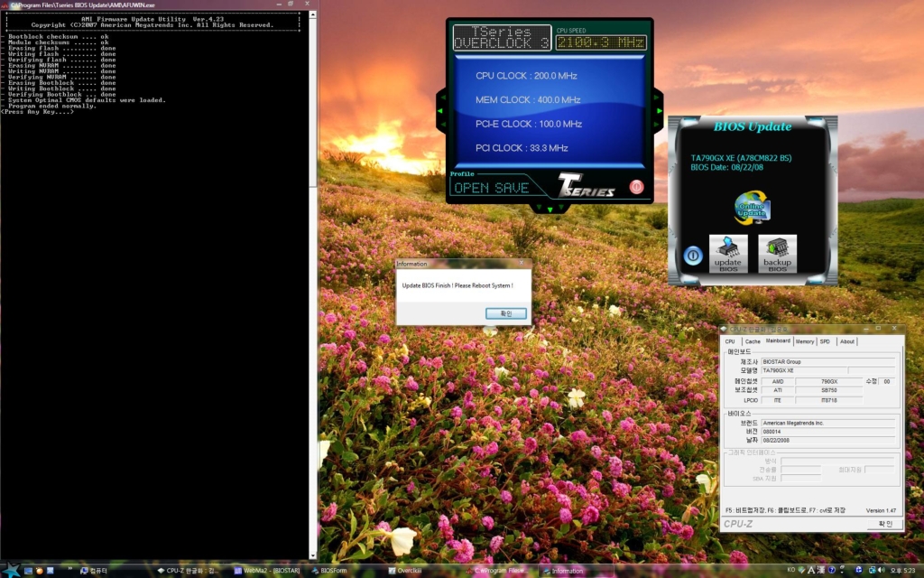Click the PCI-E CLOCK : 100.0 MHz line
The image size is (924, 578).
[x=529, y=125]
